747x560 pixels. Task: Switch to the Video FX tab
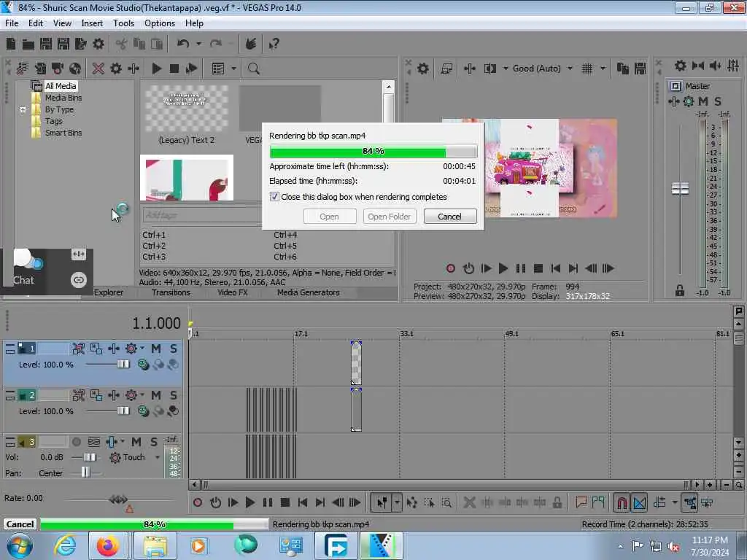click(x=233, y=293)
